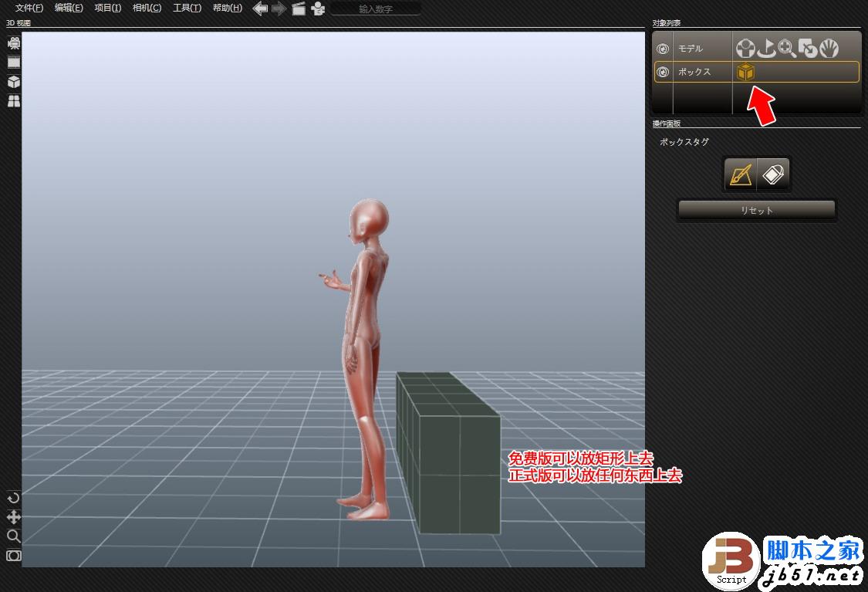Select the rotate tool in the モデル row
The width and height of the screenshot is (868, 592).
767,48
